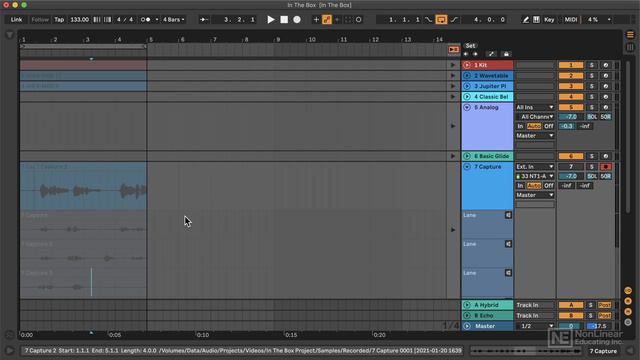Click the Session Record circle icon
Screen dimensions: 640x360
click(358, 19)
